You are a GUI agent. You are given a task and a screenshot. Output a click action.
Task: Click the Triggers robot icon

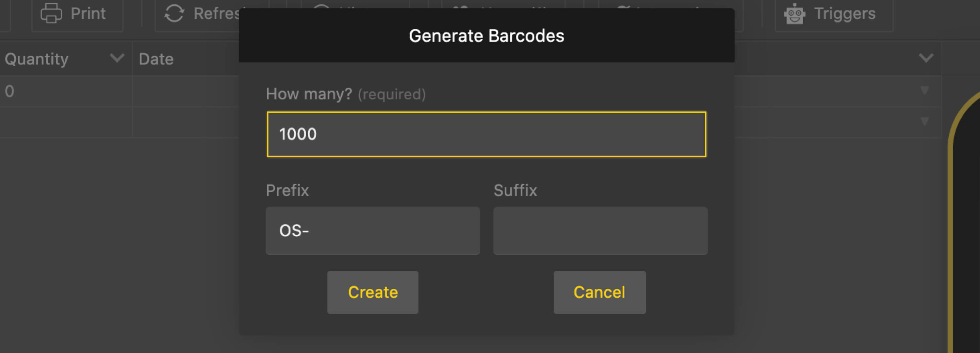click(x=794, y=14)
